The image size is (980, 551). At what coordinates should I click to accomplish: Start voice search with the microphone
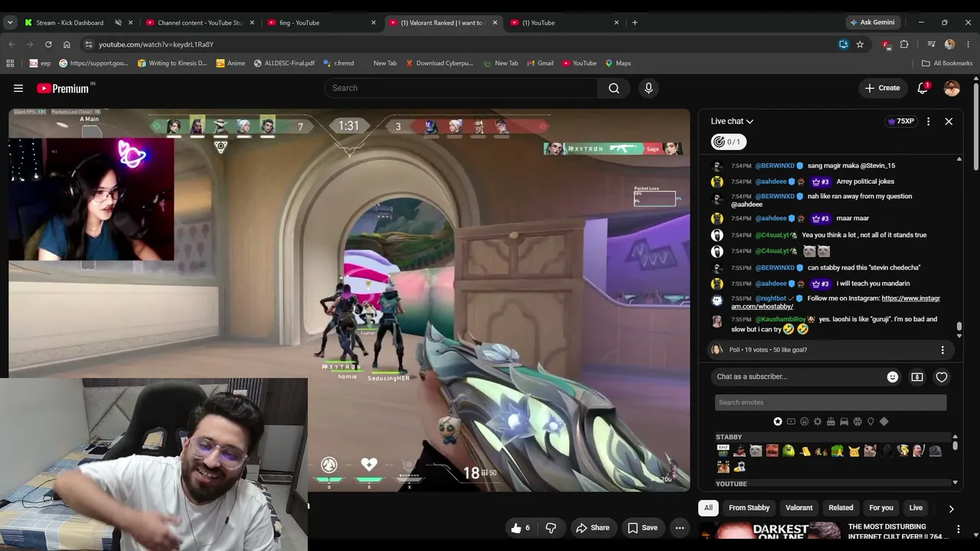648,88
